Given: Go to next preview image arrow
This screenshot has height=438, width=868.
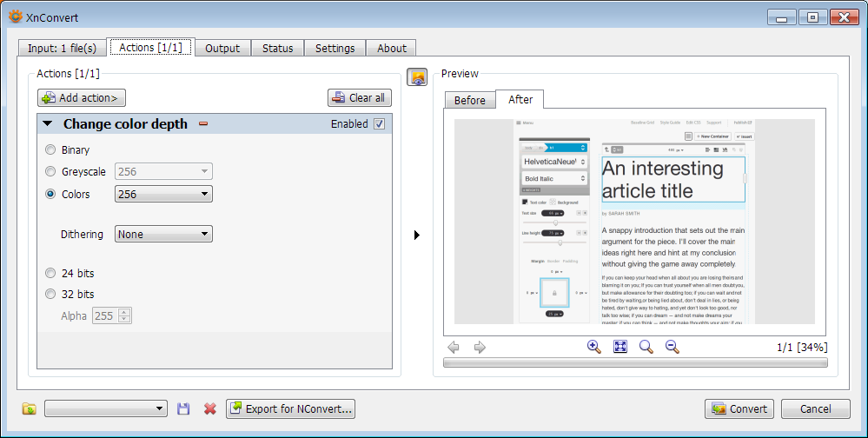Looking at the screenshot, I should point(480,348).
